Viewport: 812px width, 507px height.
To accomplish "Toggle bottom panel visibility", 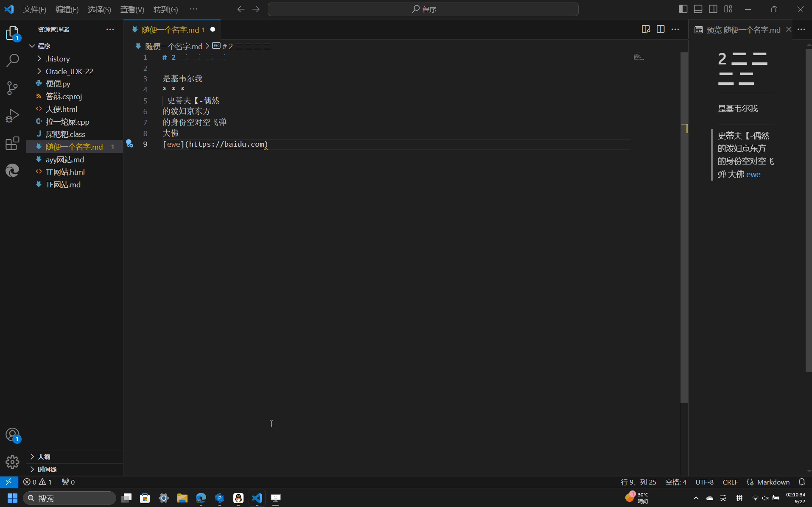I will (698, 9).
